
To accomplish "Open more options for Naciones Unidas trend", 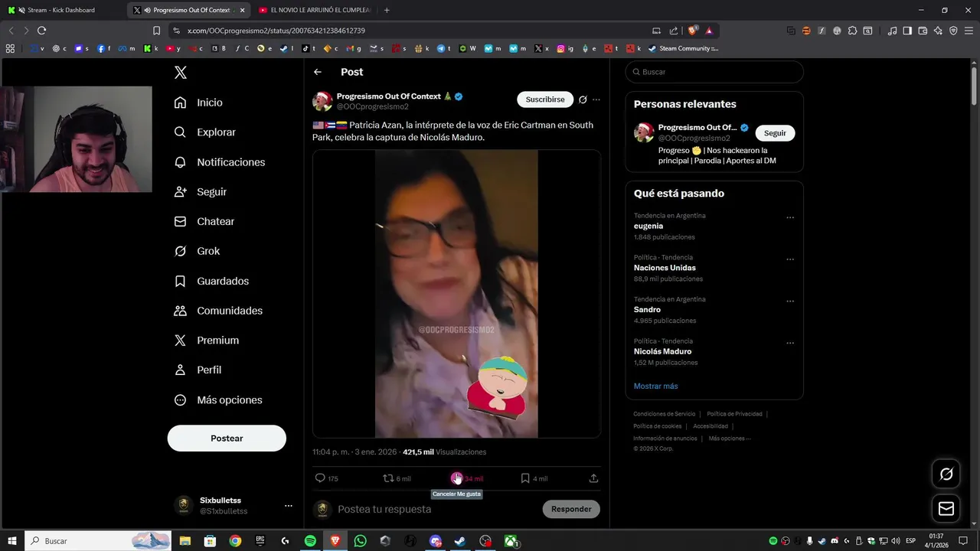I will tap(790, 259).
